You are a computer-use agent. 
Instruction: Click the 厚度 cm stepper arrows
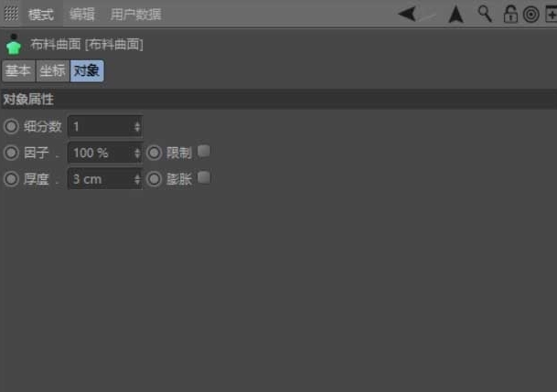pos(137,179)
